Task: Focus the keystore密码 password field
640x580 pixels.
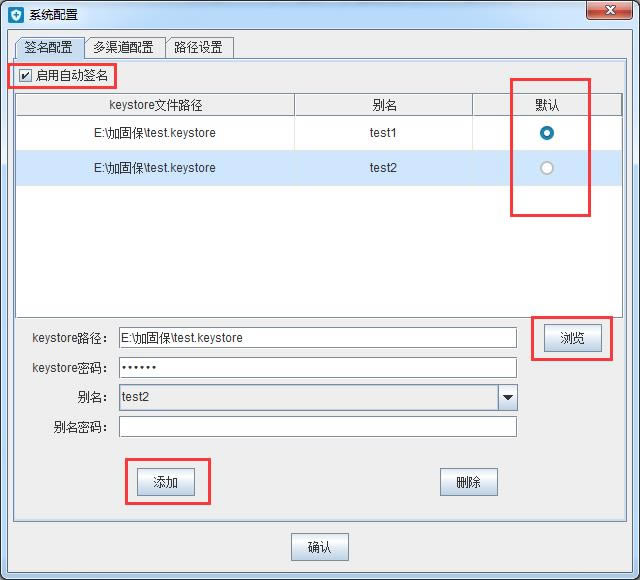Action: tap(318, 368)
